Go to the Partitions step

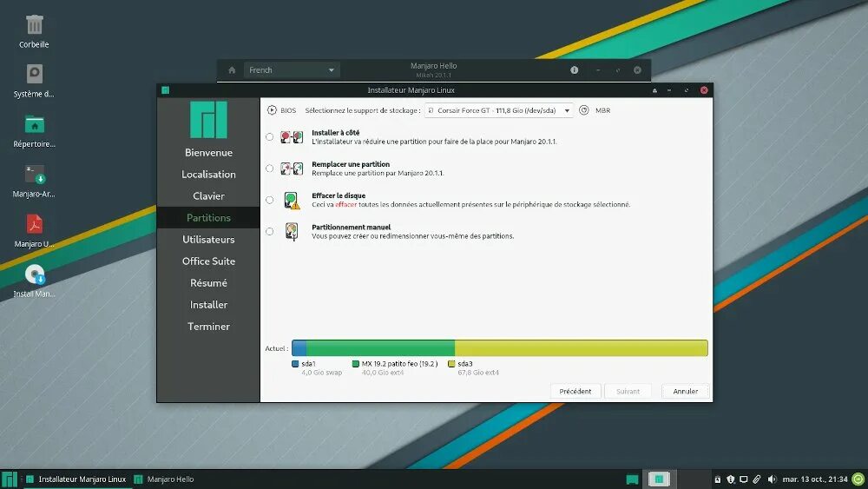pos(208,218)
